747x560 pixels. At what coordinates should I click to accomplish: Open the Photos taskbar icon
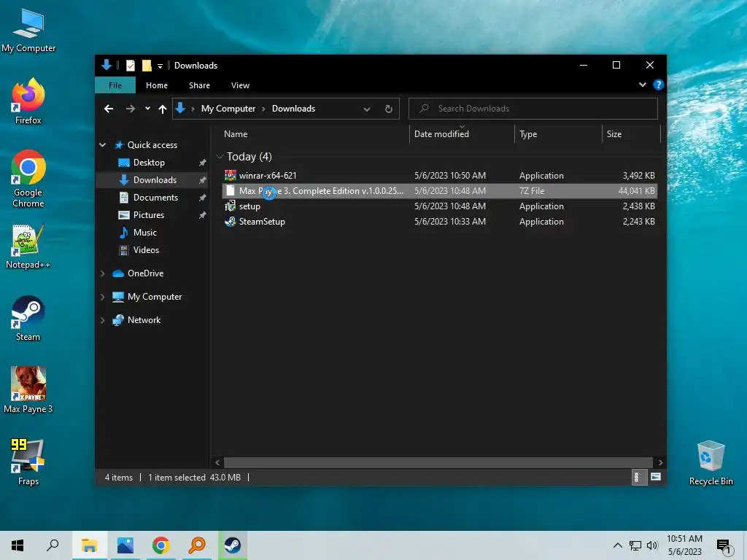[125, 545]
